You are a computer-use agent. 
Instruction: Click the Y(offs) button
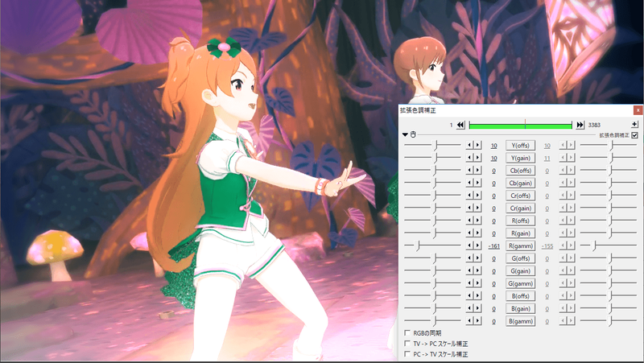(x=520, y=146)
